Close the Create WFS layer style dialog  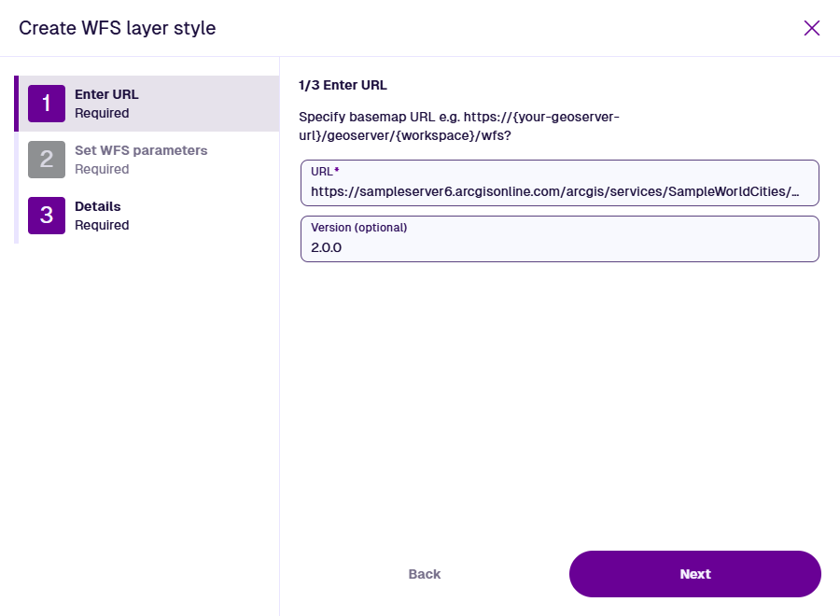click(x=811, y=28)
